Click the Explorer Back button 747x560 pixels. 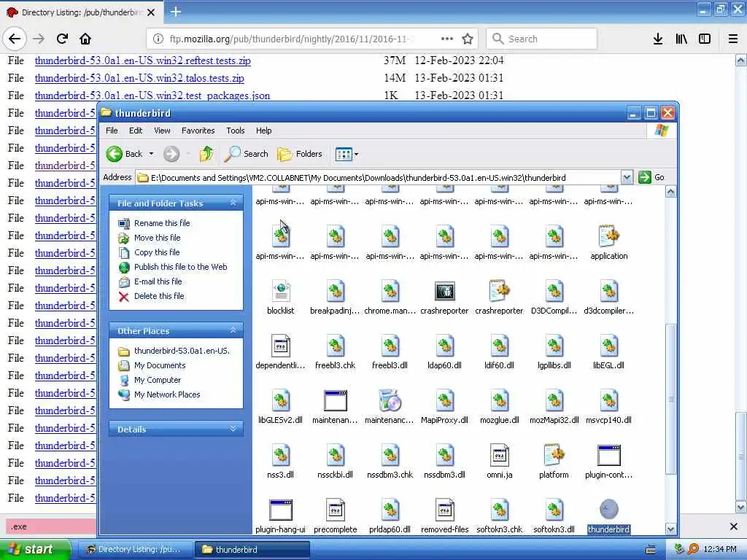point(124,154)
